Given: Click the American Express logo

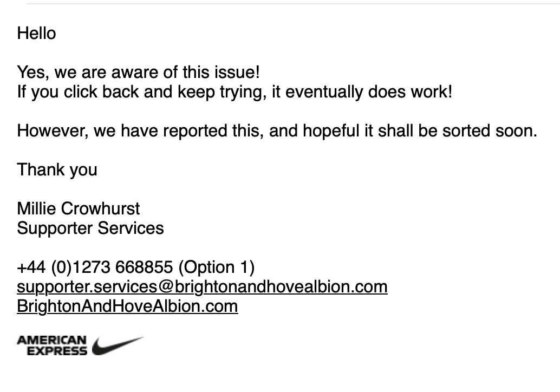Looking at the screenshot, I should 52,345.
